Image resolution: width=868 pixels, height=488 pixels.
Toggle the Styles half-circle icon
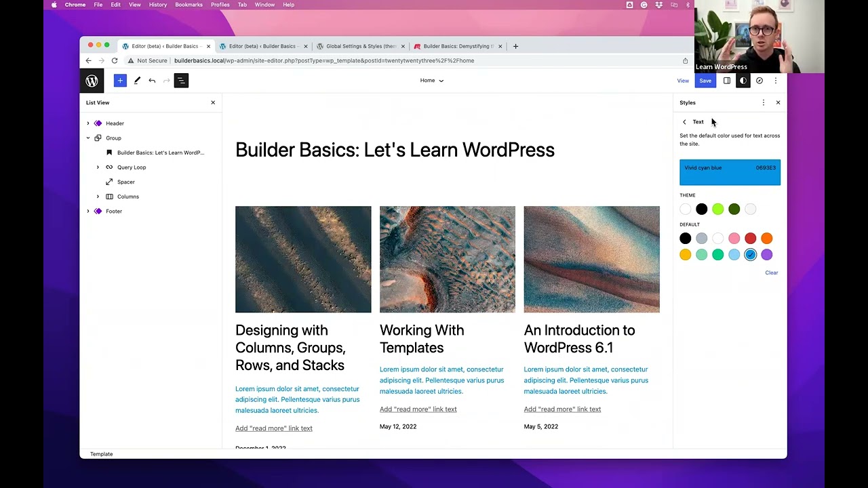pyautogui.click(x=743, y=81)
